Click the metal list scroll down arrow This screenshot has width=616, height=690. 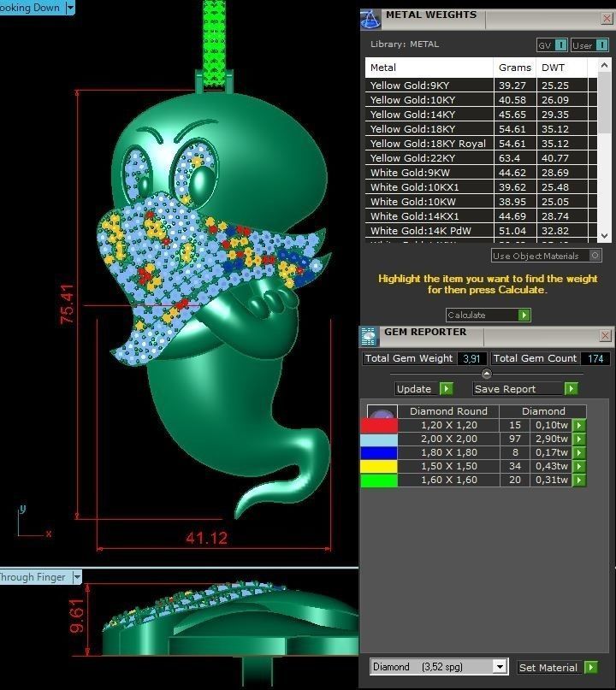tap(604, 236)
